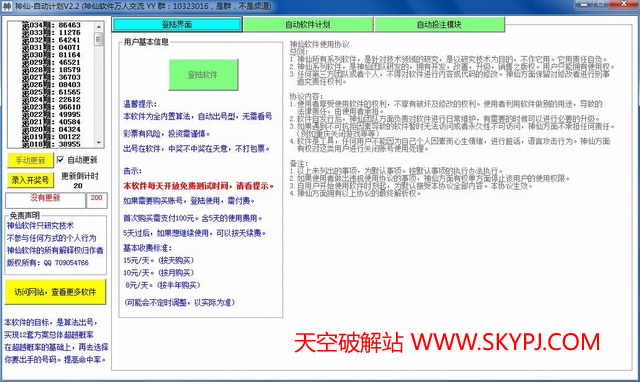Viewport: 640px width, 382px height.
Task: Minimize the window from title bar
Action: (584, 4)
